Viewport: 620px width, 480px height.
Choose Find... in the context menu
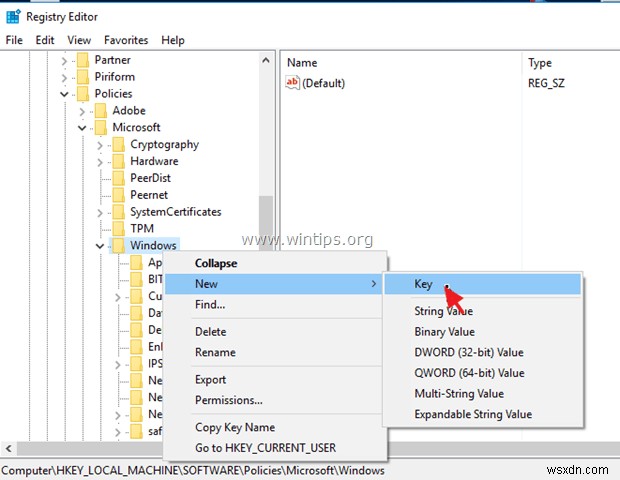click(x=275, y=305)
